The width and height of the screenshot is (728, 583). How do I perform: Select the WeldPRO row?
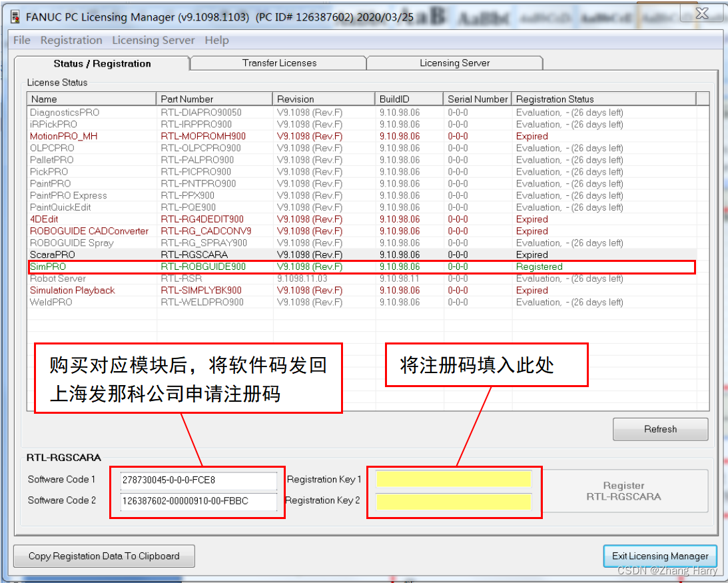click(362, 302)
